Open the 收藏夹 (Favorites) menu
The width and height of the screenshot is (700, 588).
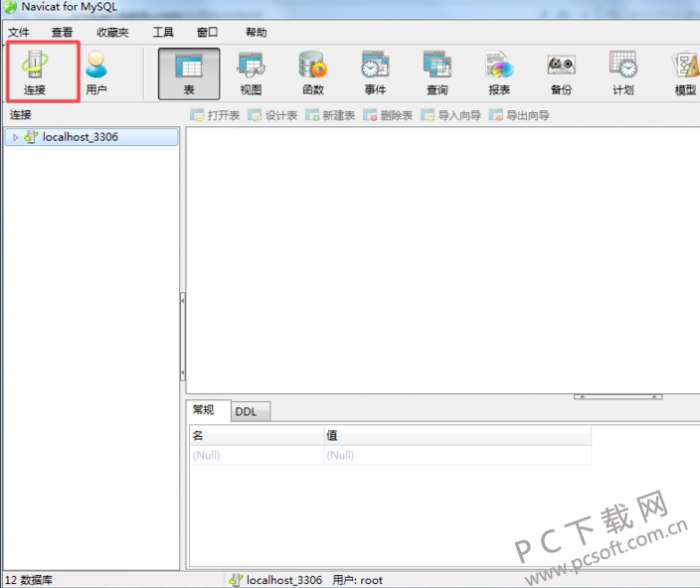[112, 32]
